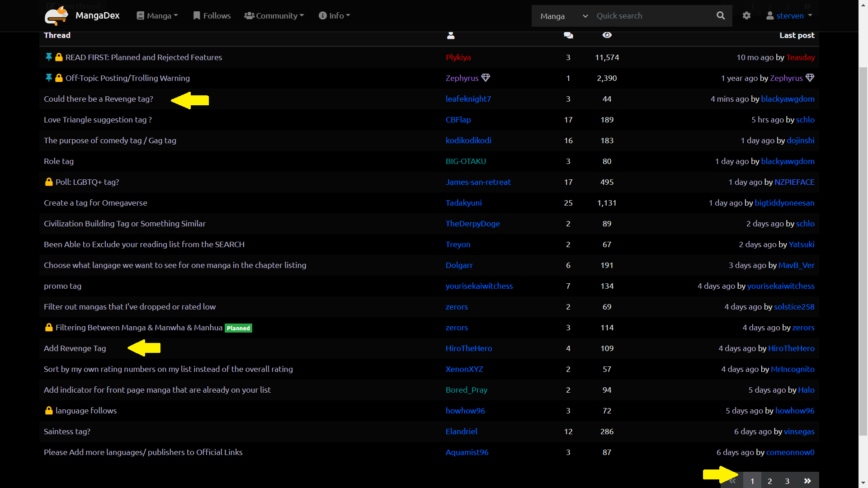View leafeknight7 user profile

pyautogui.click(x=468, y=99)
